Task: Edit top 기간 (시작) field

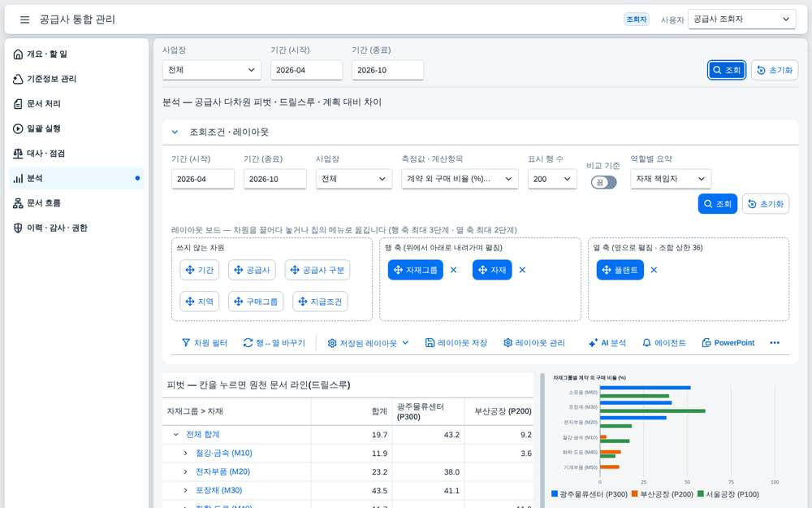Action: 306,70
